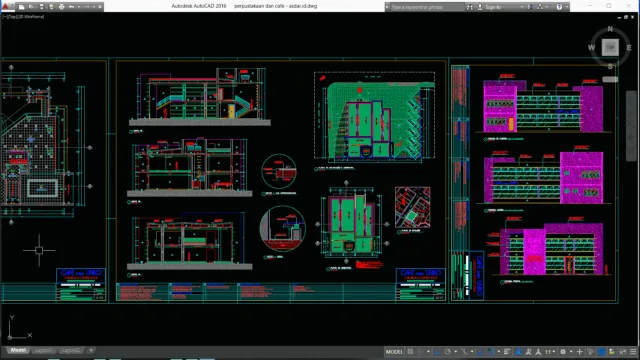Viewport: 640px width, 360px height.
Task: Click the Plot printer icon
Action: pos(62,7)
